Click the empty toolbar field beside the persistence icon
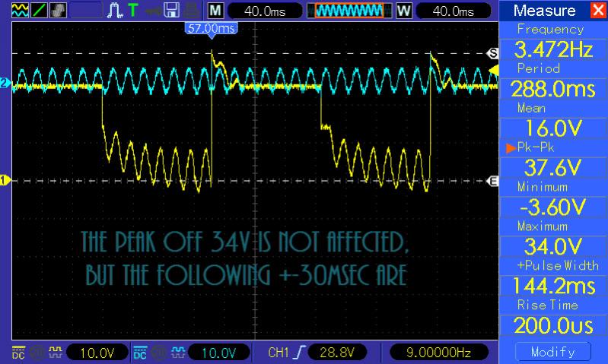 [86, 10]
